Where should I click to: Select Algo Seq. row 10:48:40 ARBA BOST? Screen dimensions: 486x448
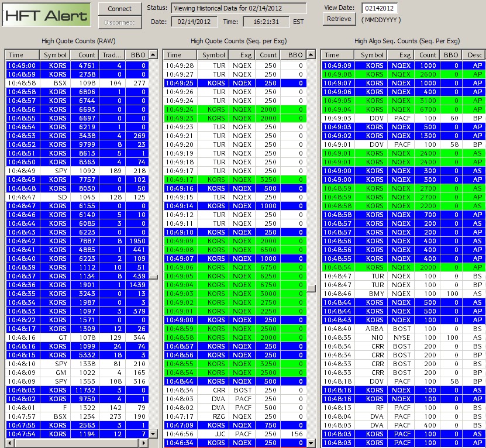pos(404,329)
